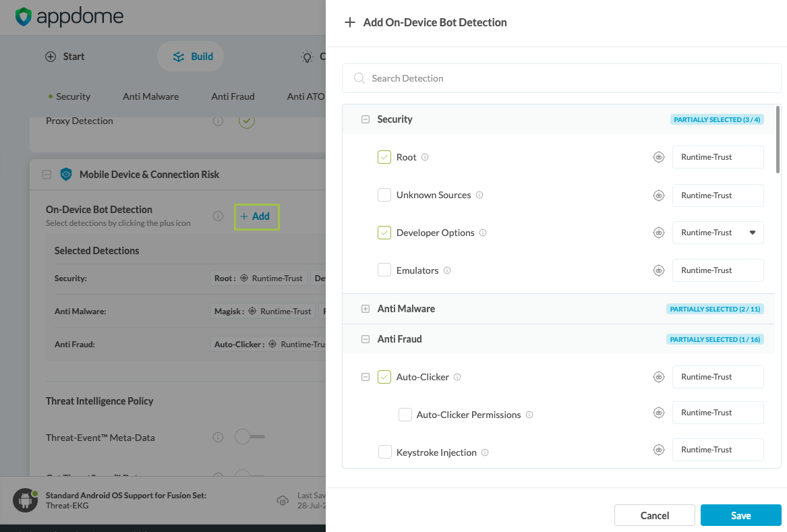Click the shield icon on Mobile Device & Connection Risk
The image size is (787, 532).
tap(65, 174)
